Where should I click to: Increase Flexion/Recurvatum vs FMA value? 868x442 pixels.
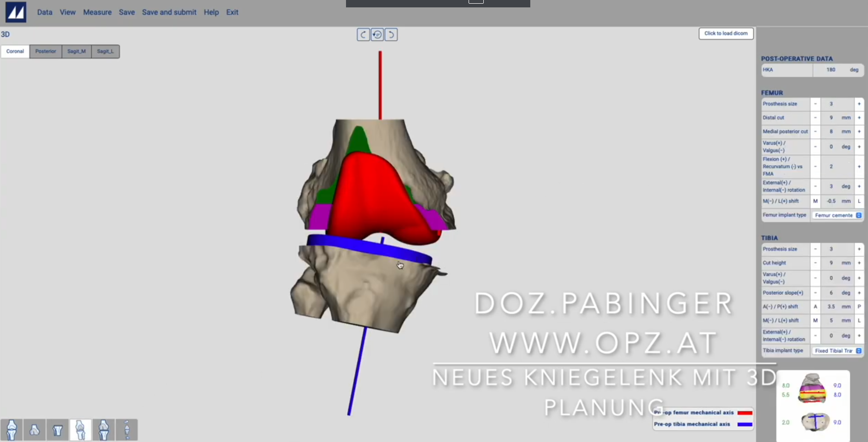coord(859,167)
